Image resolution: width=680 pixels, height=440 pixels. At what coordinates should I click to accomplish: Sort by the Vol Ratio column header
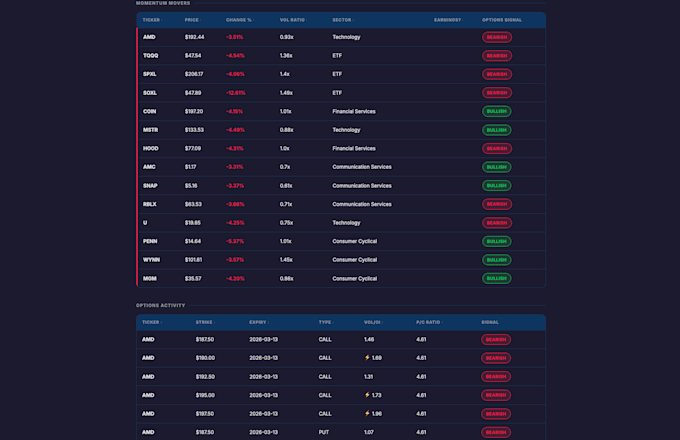(x=293, y=20)
